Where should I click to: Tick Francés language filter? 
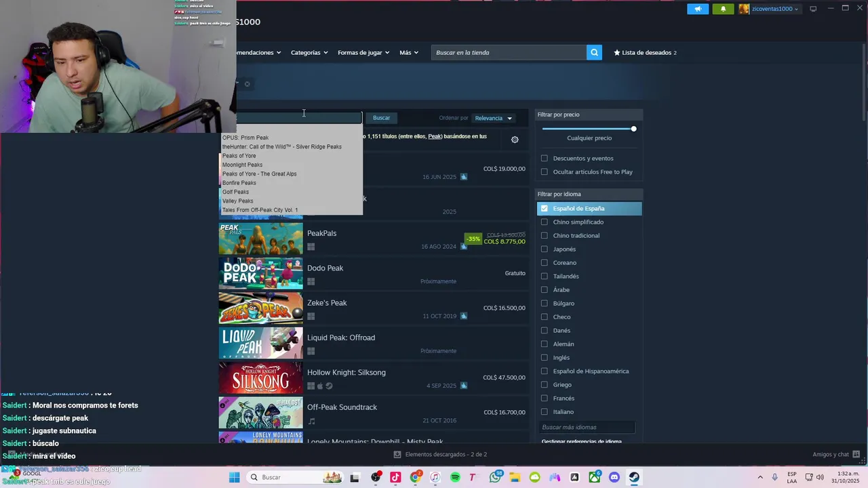544,398
